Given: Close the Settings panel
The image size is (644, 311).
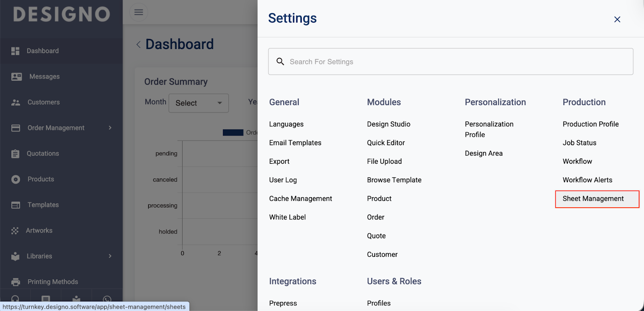Looking at the screenshot, I should [617, 19].
